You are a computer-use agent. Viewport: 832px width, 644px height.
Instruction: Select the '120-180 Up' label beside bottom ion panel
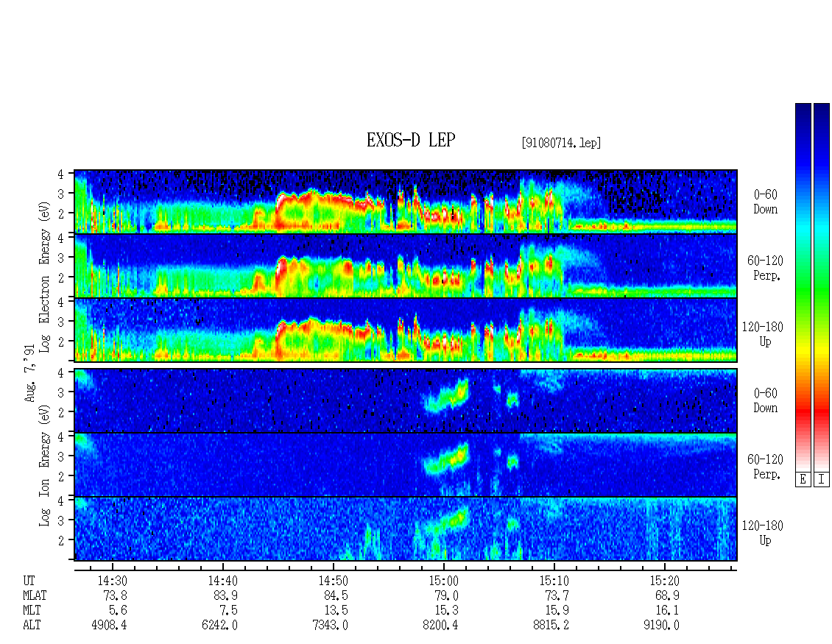762,533
